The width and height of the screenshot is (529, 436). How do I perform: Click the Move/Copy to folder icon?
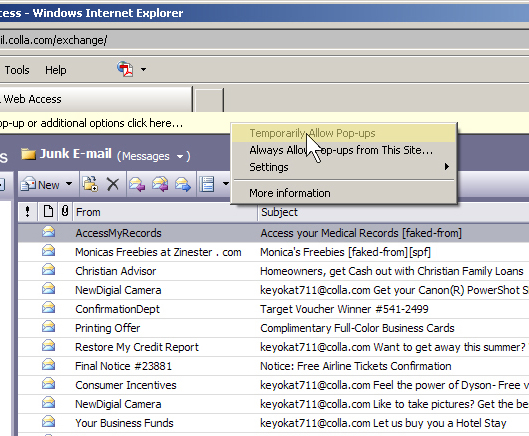pos(90,184)
